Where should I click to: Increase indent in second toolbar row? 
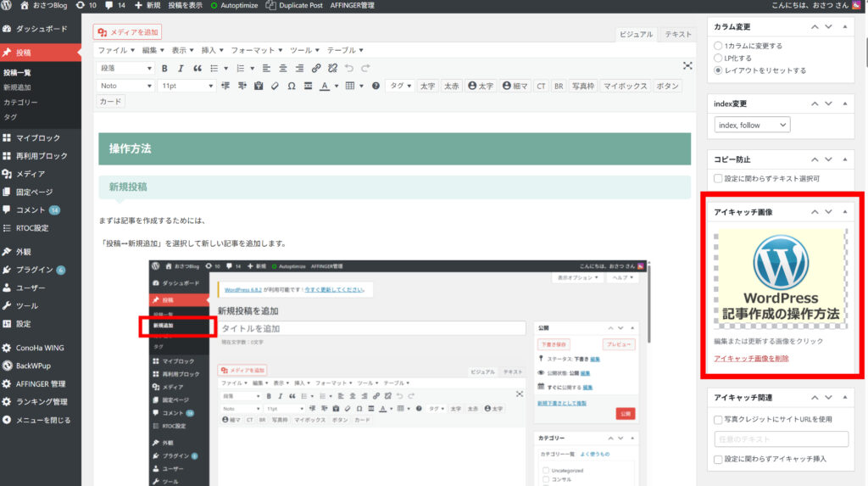click(x=242, y=86)
